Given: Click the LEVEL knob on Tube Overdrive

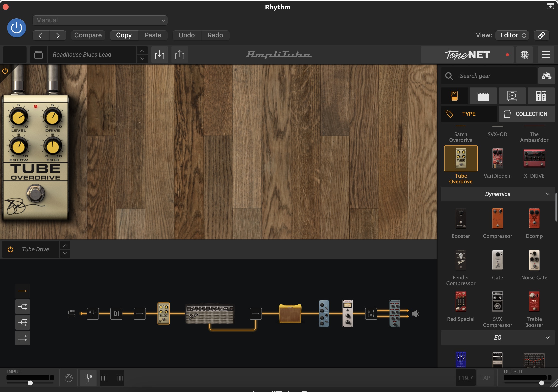Looking at the screenshot, I should [18, 117].
